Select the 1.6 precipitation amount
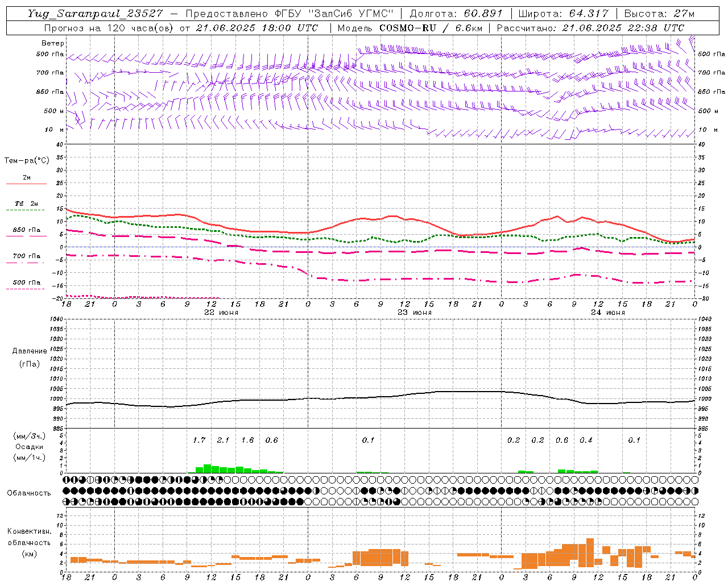Screen dimensions: 728x582 point(247,440)
